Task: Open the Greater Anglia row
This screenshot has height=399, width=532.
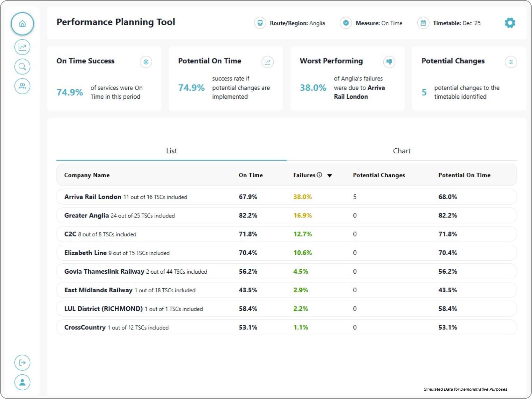Action: 287,215
